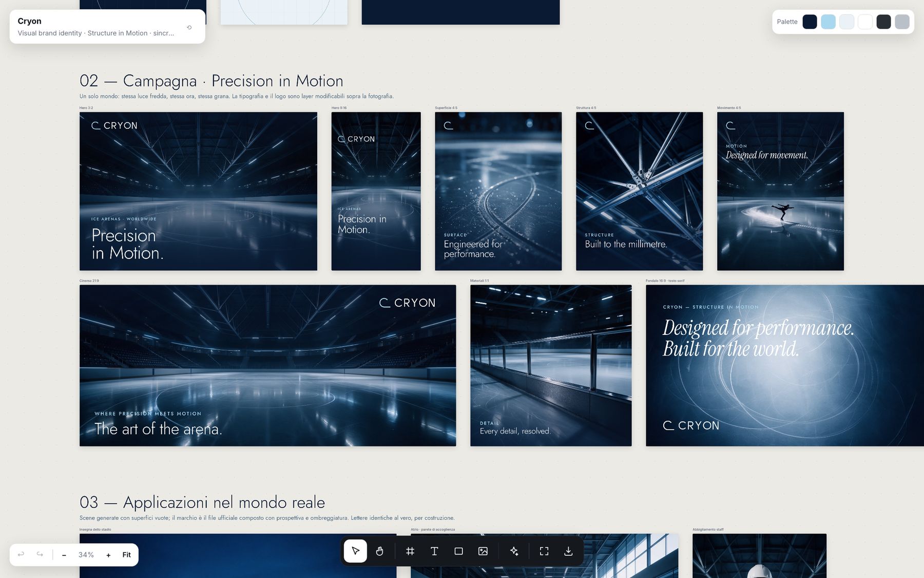The height and width of the screenshot is (578, 924).
Task: Click the Abbigliamento staff frame label
Action: (x=708, y=529)
